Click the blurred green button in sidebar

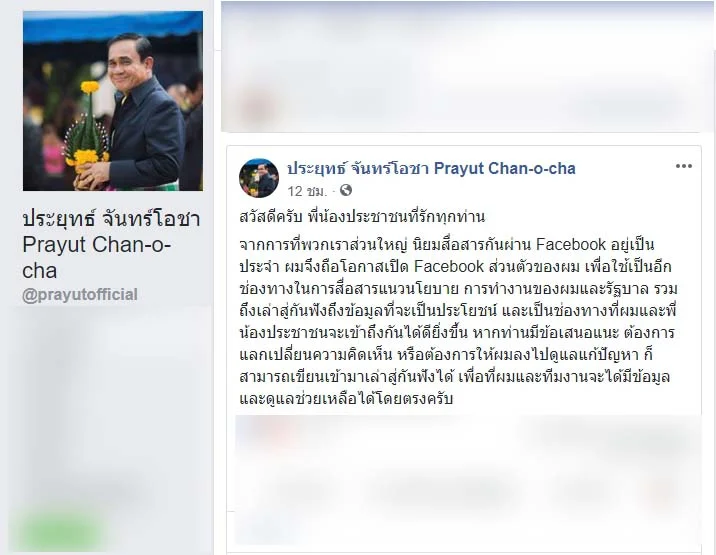coord(58,531)
